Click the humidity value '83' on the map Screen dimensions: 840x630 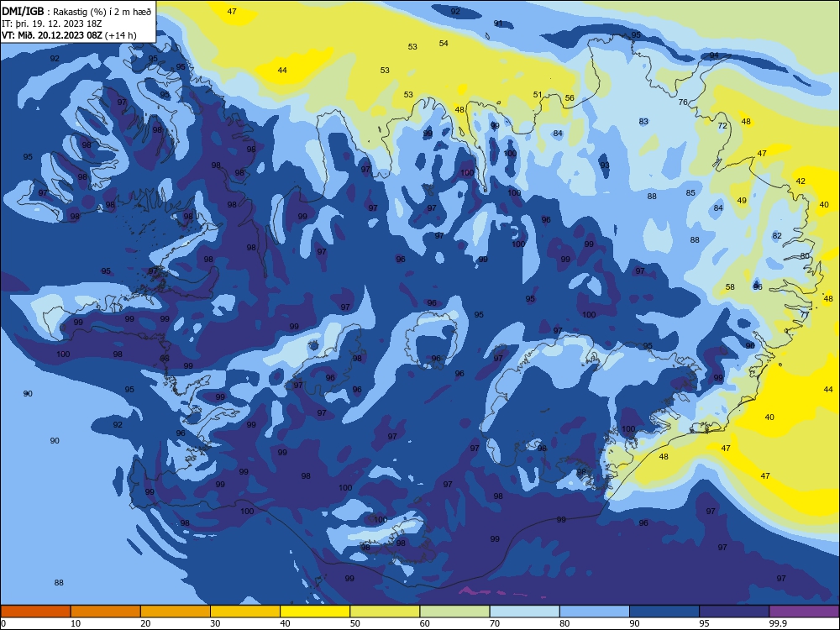coord(643,122)
